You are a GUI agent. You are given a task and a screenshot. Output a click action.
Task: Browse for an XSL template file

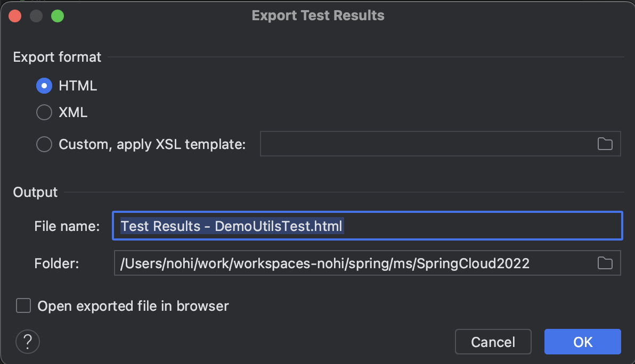tap(605, 144)
